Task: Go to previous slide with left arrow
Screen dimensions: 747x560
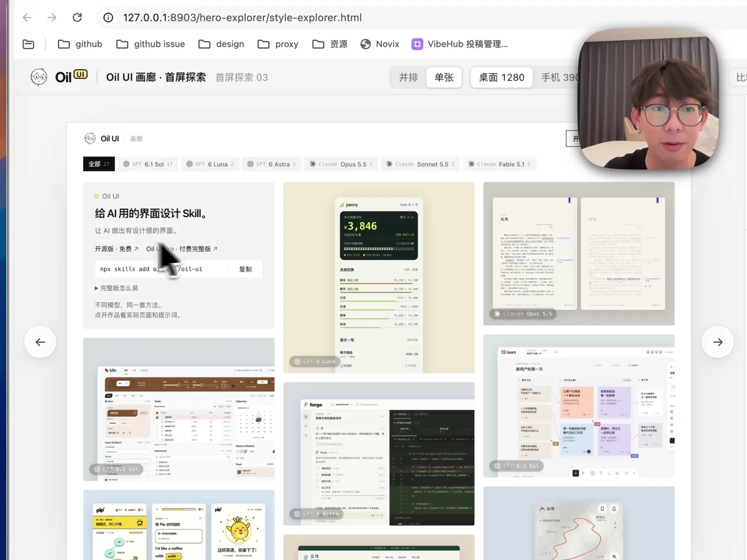Action: tap(40, 342)
